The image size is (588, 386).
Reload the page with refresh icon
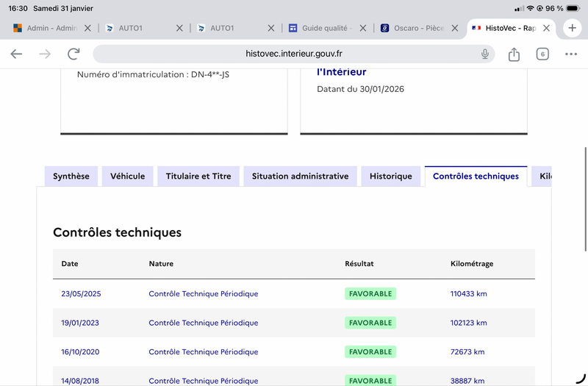tap(73, 54)
